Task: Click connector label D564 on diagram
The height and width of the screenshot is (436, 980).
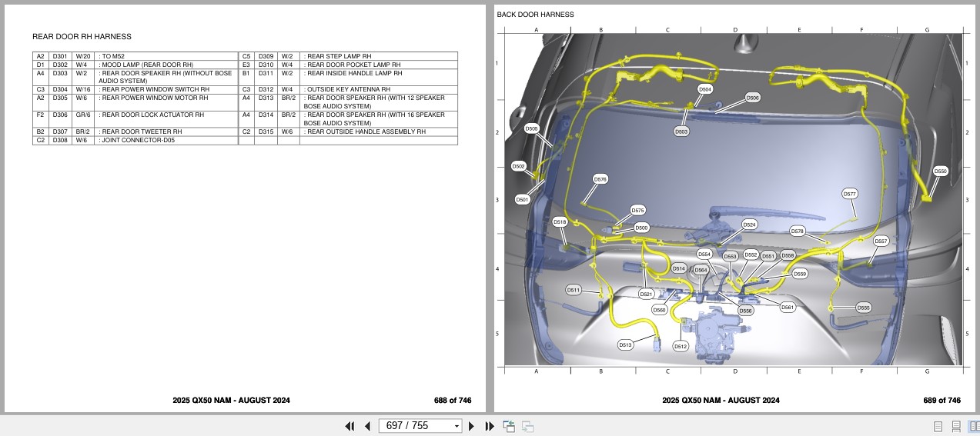Action: pos(701,270)
